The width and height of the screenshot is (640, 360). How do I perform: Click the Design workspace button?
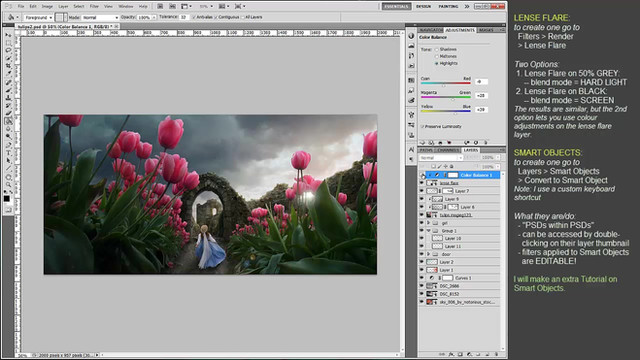[x=423, y=7]
